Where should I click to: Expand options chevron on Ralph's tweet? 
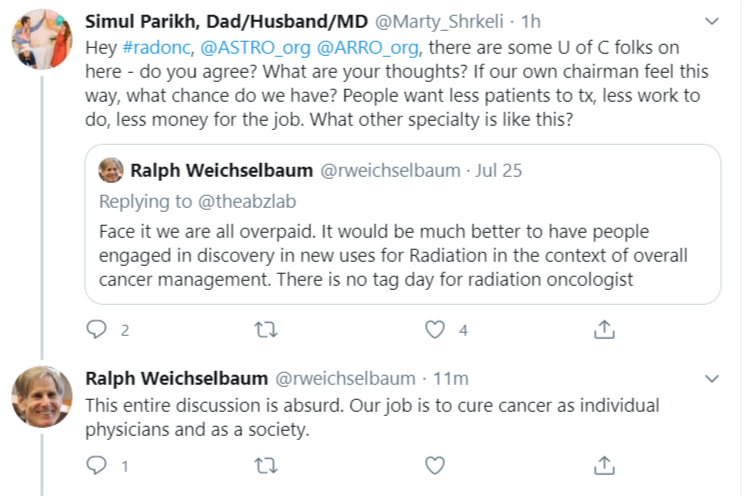tap(711, 379)
